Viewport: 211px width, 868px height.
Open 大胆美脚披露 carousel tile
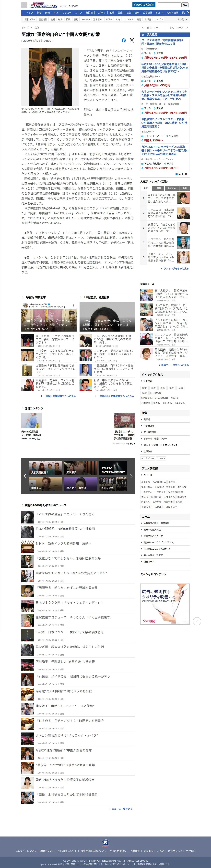tap(46, 468)
